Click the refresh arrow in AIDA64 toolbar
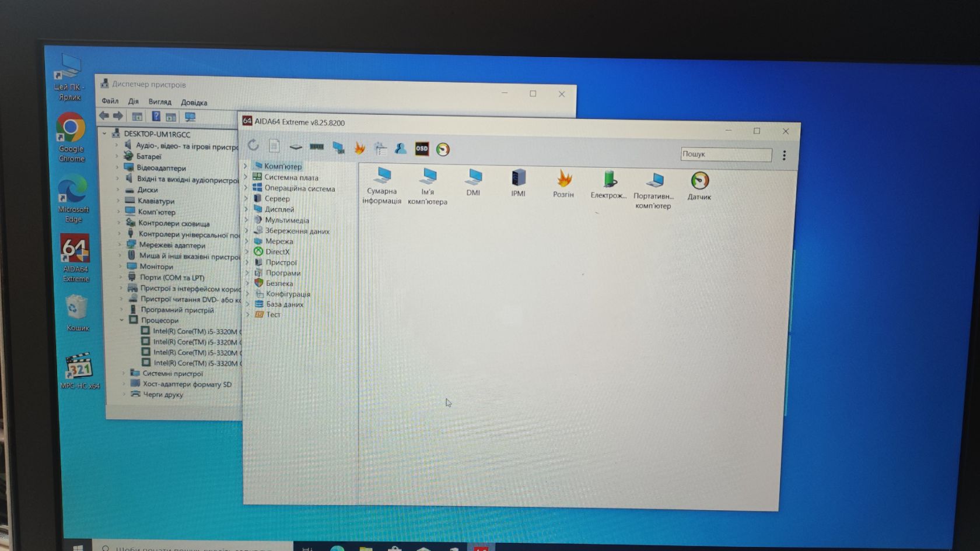 pyautogui.click(x=253, y=145)
